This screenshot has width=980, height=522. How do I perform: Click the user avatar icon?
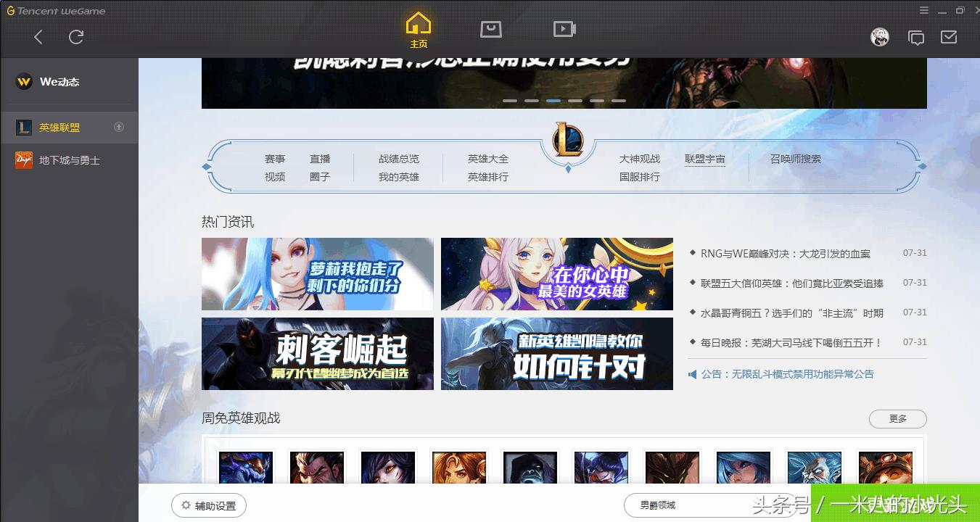coord(880,36)
